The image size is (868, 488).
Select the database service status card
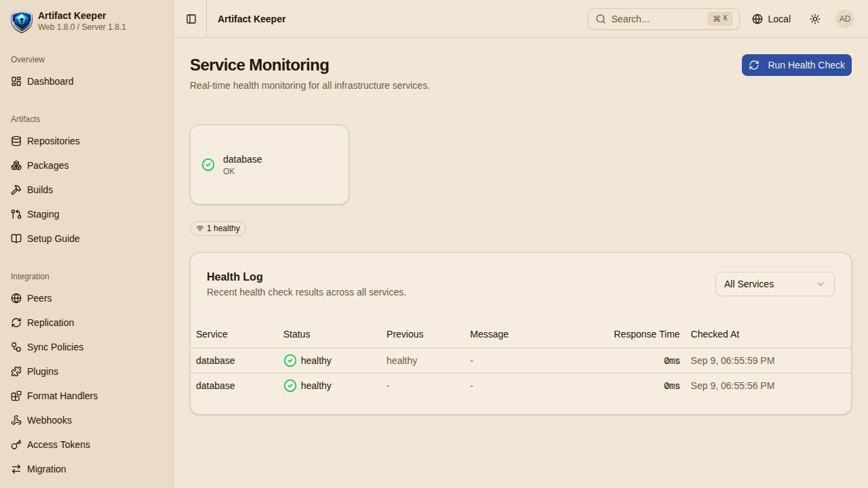tap(269, 165)
